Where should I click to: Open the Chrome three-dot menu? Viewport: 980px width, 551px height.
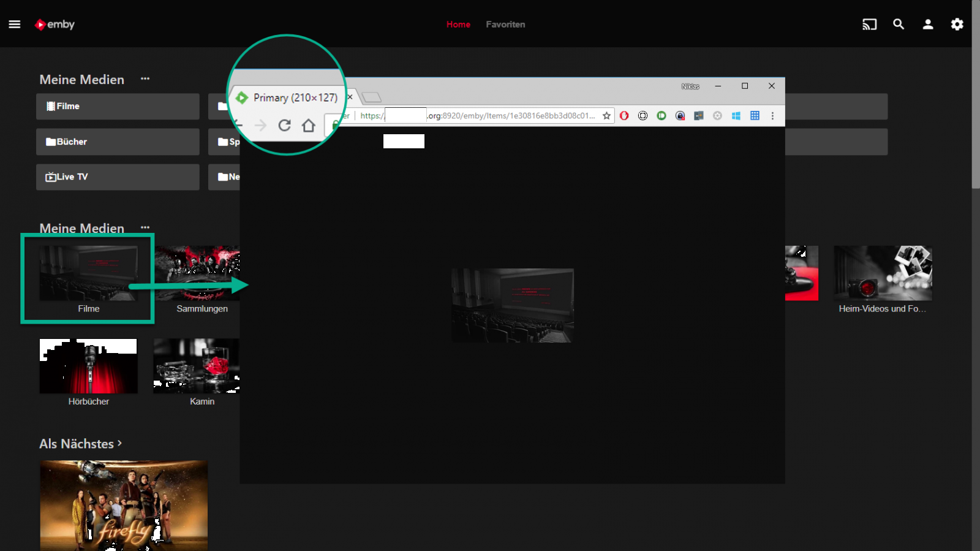pos(772,115)
